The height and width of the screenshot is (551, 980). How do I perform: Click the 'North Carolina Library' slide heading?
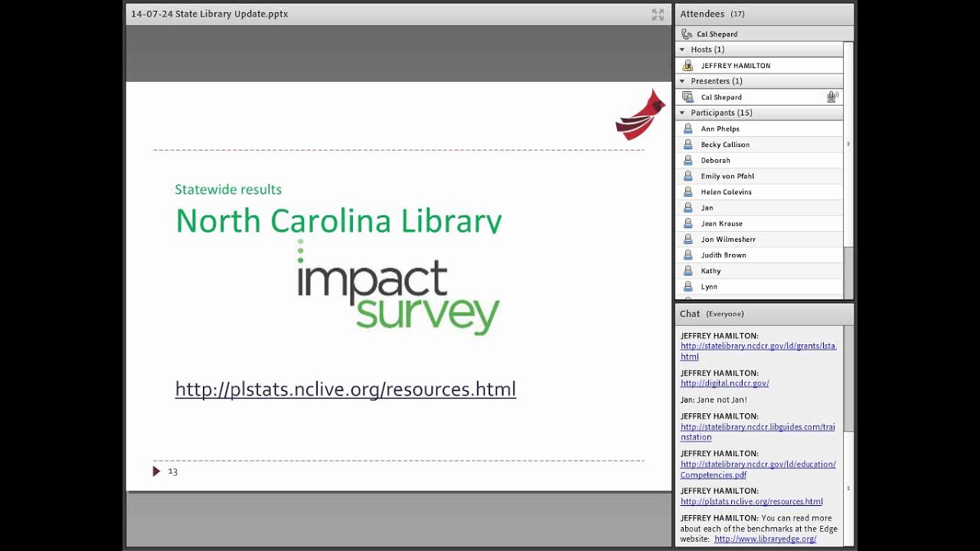(x=338, y=220)
